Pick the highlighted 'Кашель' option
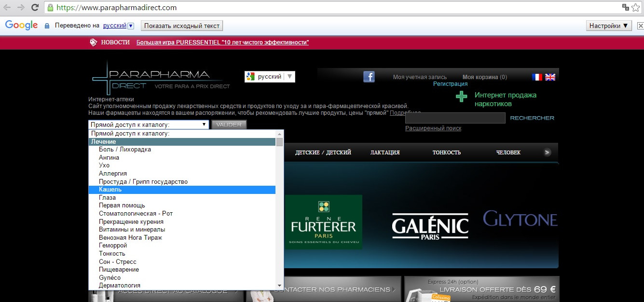The height and width of the screenshot is (302, 644). point(182,190)
